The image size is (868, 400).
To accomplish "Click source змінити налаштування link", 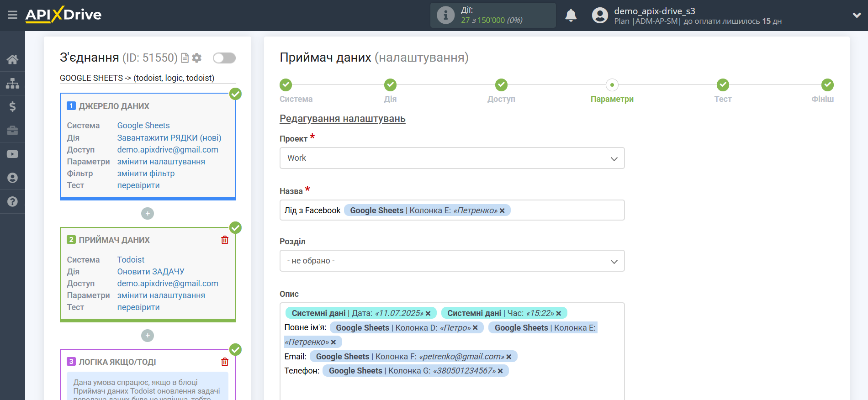I will tap(161, 162).
